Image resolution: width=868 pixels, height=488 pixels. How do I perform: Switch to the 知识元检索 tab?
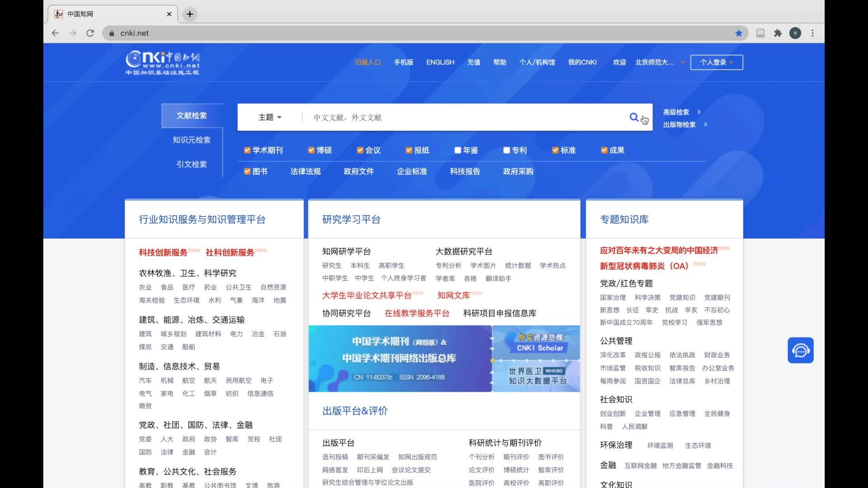point(192,140)
